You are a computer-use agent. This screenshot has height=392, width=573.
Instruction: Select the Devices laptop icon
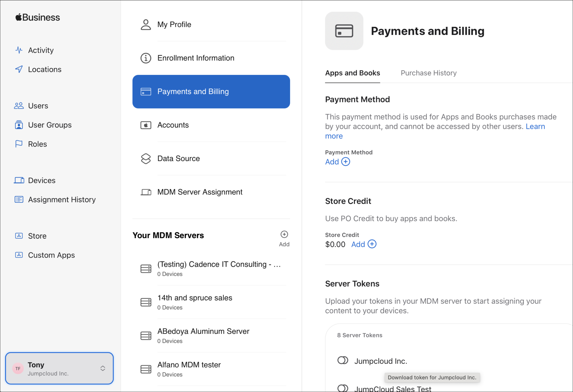(x=19, y=180)
